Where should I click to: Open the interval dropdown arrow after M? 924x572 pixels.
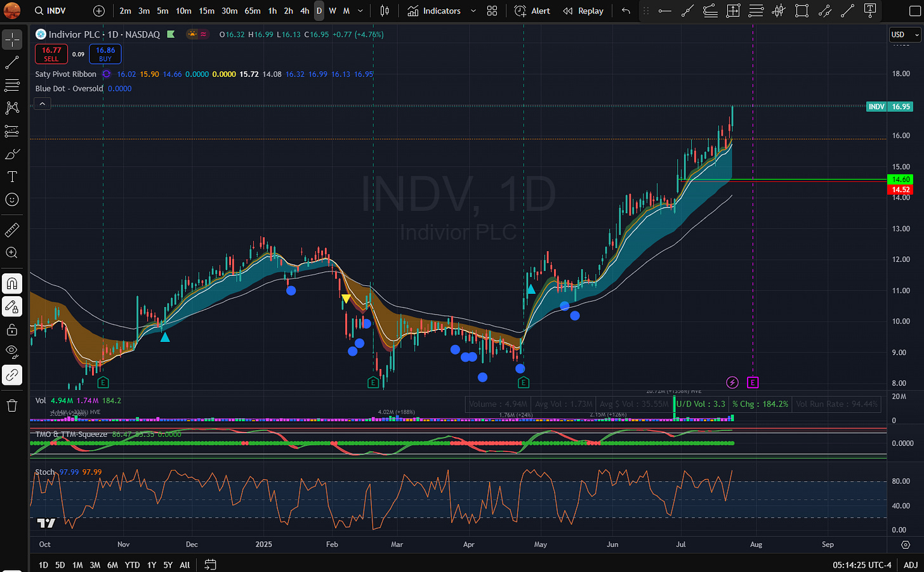coord(360,11)
